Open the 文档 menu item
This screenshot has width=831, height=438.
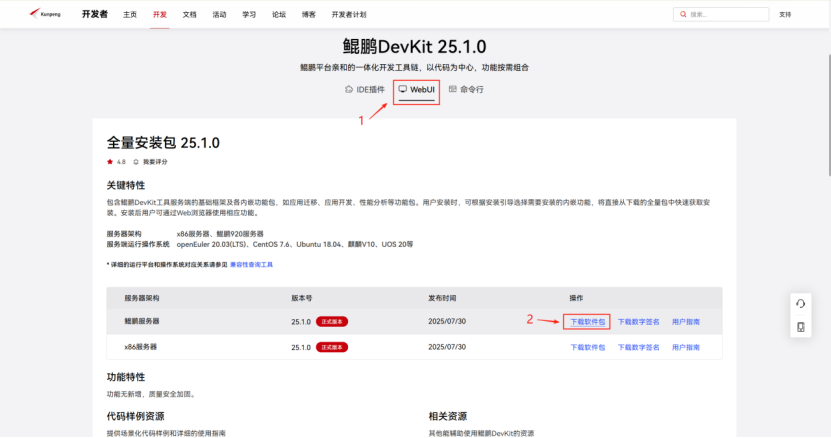pyautogui.click(x=189, y=14)
